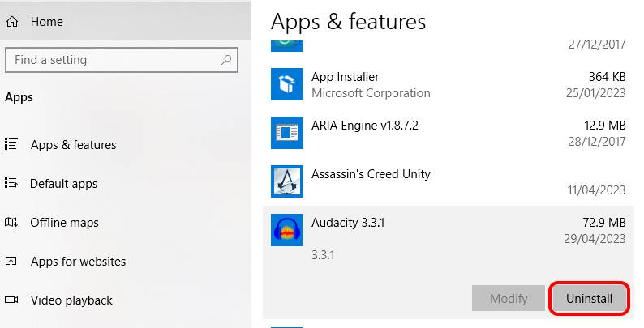The width and height of the screenshot is (644, 328).
Task: Click the search magnifier icon
Action: point(226,60)
